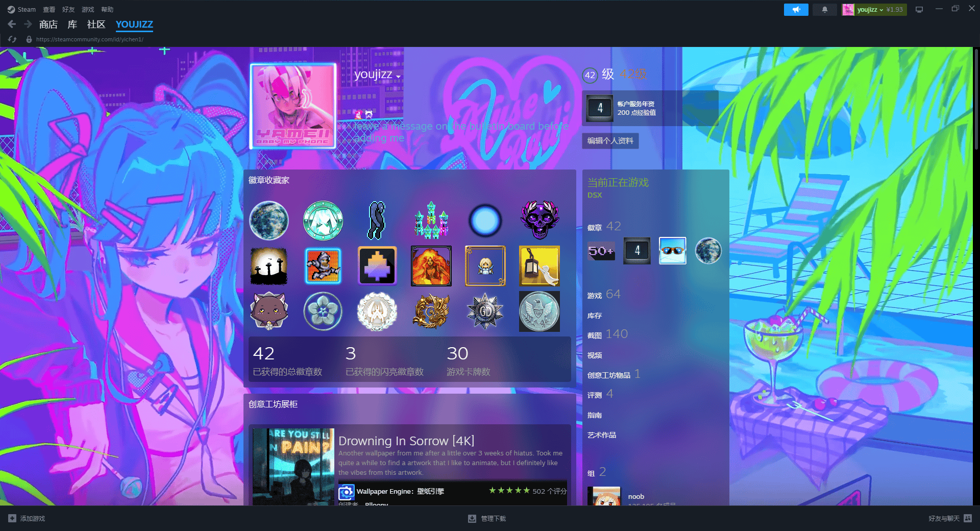This screenshot has width=980, height=531.
Task: Open the colorful pixel castle badge
Action: pyautogui.click(x=431, y=221)
